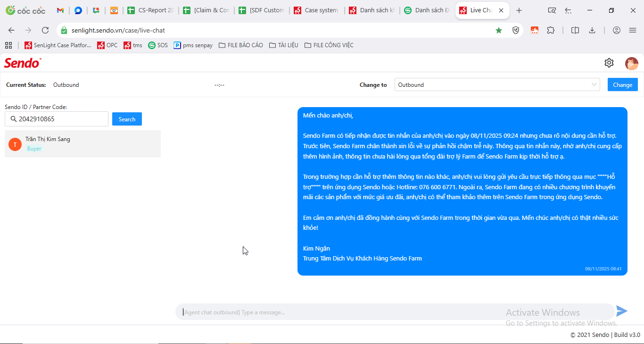Close the Live Chat browser tab
The width and height of the screenshot is (644, 344).
pyautogui.click(x=501, y=10)
